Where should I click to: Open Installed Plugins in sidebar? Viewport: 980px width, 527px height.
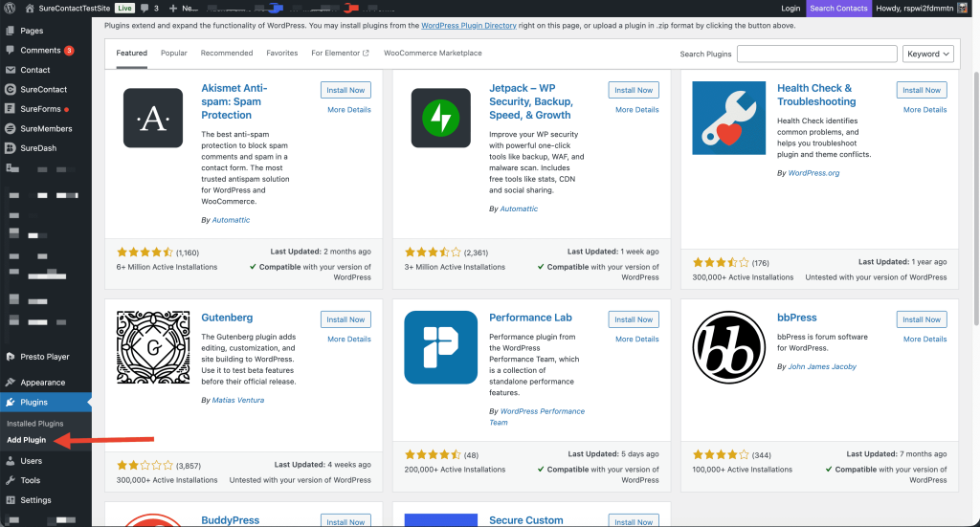pos(35,423)
